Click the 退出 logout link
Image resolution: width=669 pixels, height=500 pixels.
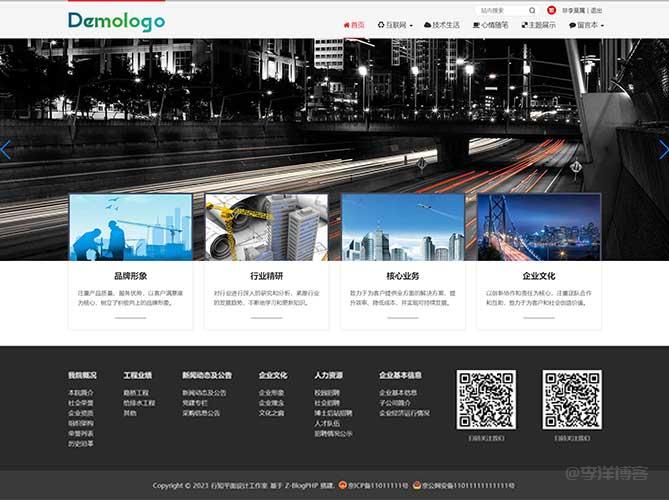(596, 10)
